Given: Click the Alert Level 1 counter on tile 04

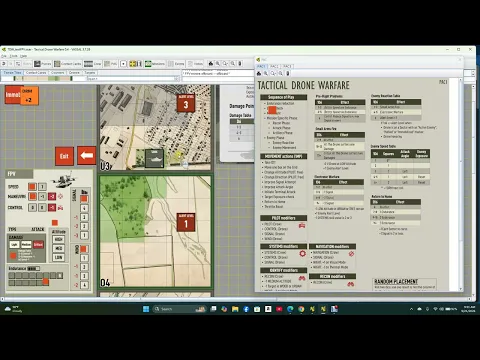Looking at the screenshot, I should pos(186,222).
